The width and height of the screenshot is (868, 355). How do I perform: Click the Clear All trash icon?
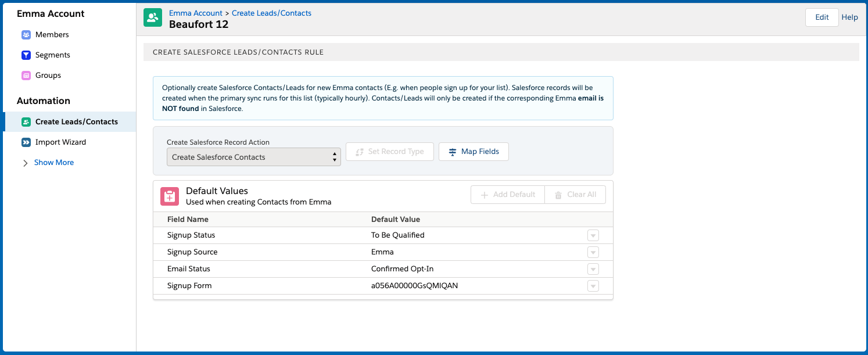(558, 195)
